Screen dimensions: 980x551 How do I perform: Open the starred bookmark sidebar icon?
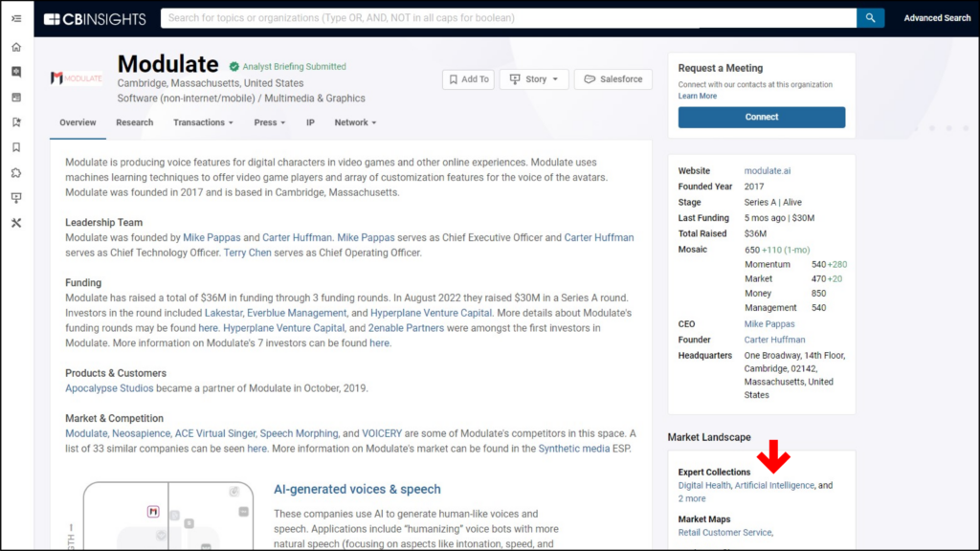[16, 122]
